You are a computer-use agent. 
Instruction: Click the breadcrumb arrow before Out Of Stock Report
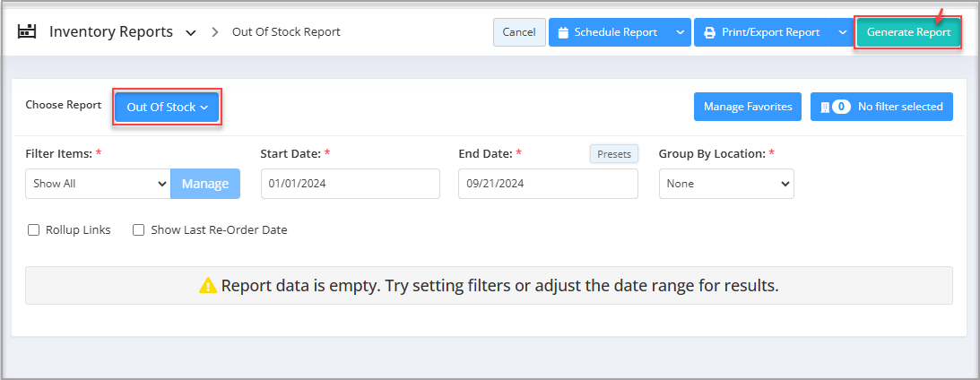click(215, 32)
